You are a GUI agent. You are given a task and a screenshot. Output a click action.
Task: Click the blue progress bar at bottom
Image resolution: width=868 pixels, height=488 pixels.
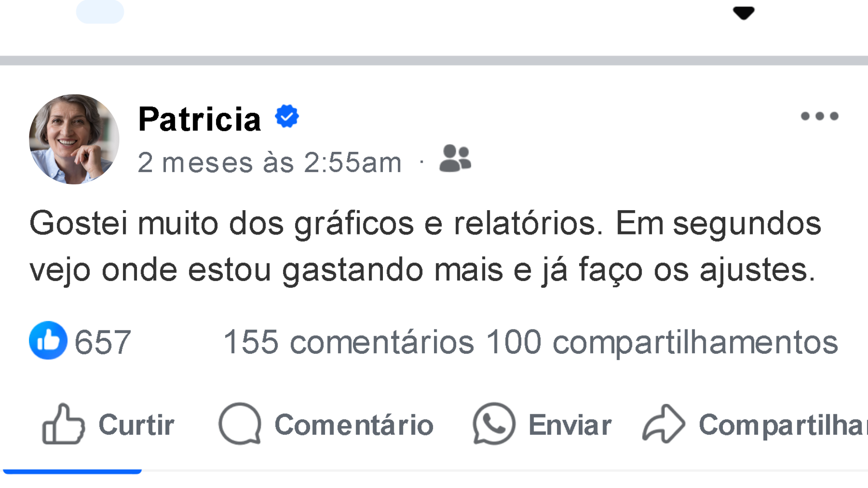pyautogui.click(x=72, y=471)
